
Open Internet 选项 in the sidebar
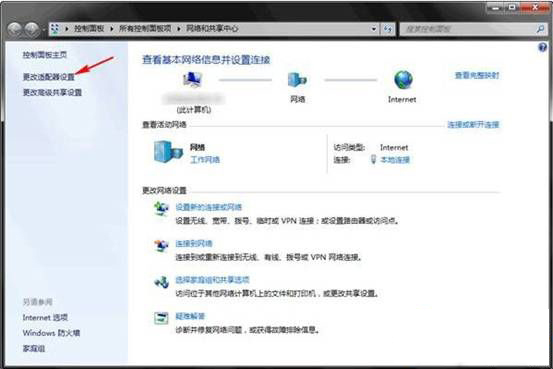click(x=45, y=317)
